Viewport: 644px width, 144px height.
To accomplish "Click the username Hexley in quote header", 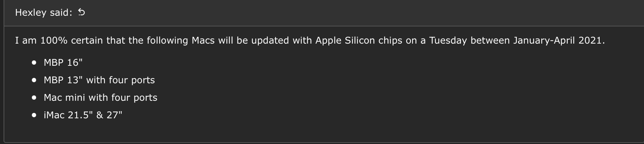I will (x=31, y=13).
